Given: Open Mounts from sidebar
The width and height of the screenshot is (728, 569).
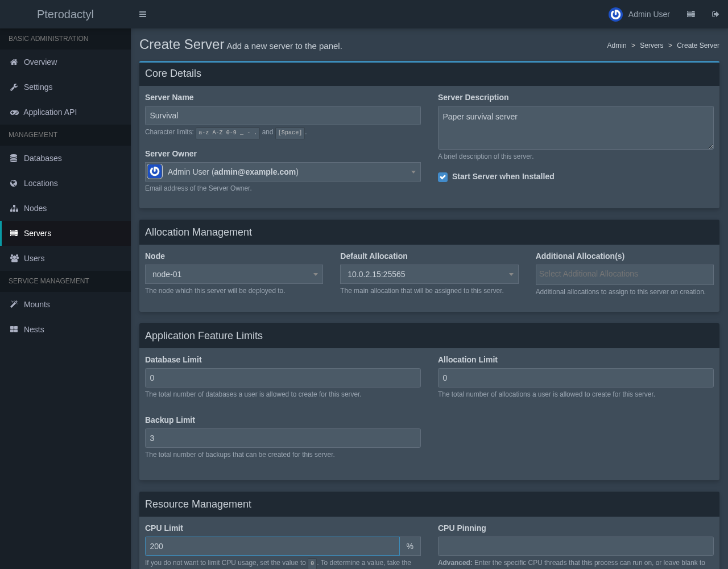Looking at the screenshot, I should 65,304.
